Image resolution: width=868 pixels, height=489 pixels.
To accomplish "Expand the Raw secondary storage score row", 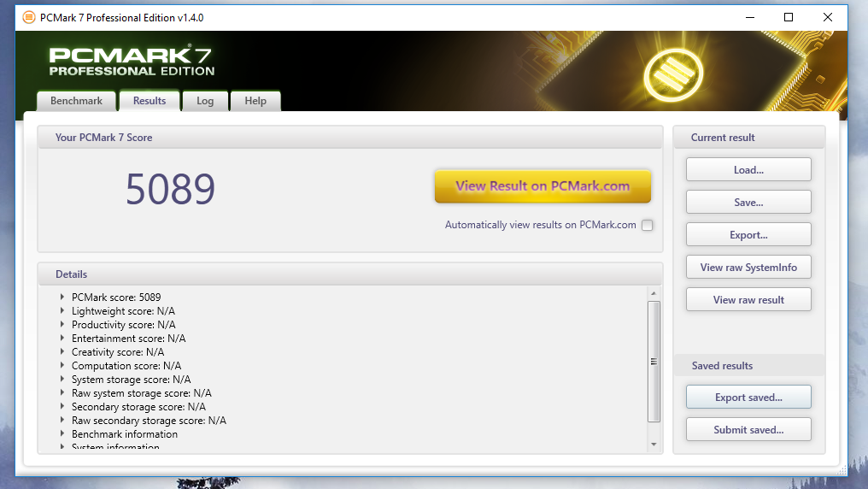I will [62, 420].
